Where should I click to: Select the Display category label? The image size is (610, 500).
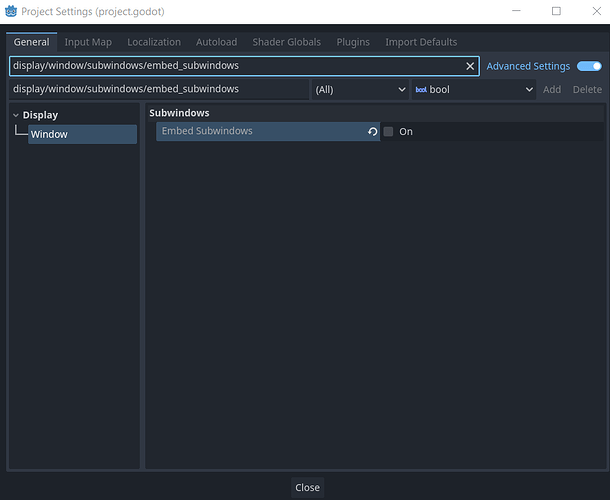point(40,115)
